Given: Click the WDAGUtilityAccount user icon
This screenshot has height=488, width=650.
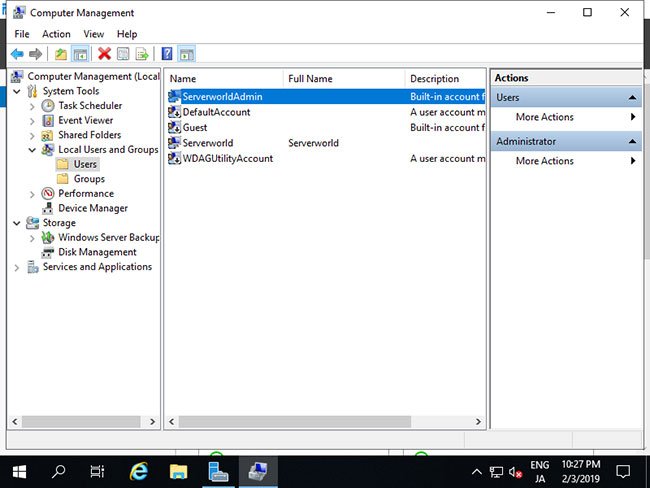Looking at the screenshot, I should [175, 158].
